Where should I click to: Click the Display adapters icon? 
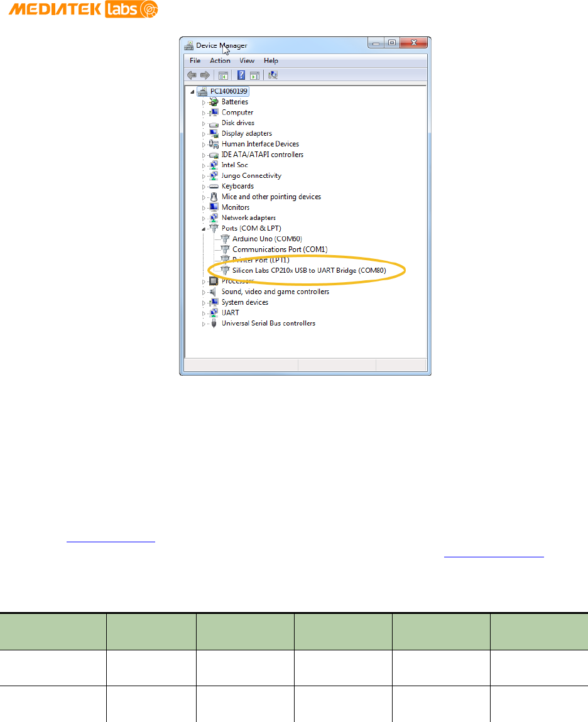tap(214, 134)
